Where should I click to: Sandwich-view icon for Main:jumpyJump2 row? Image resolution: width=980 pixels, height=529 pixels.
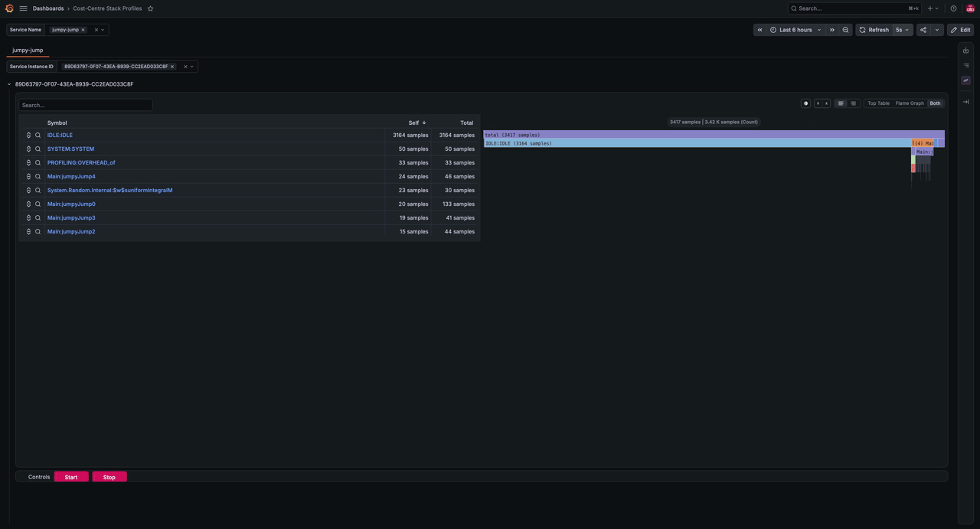click(x=28, y=232)
